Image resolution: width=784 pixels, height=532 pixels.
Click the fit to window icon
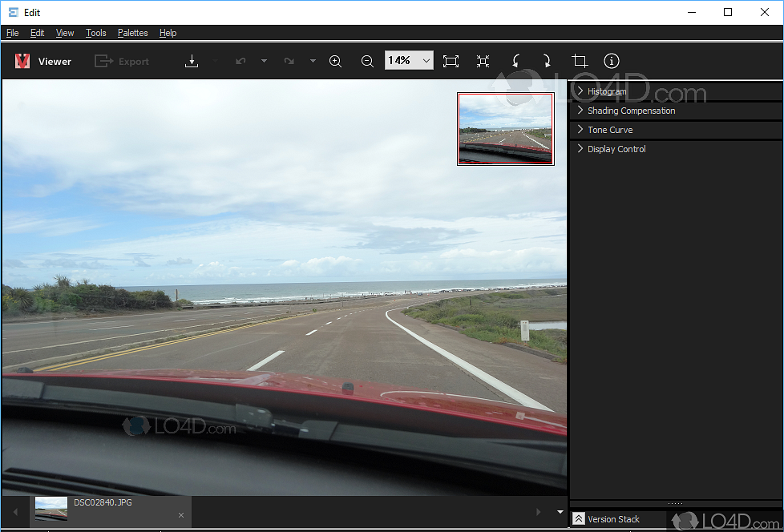[451, 61]
